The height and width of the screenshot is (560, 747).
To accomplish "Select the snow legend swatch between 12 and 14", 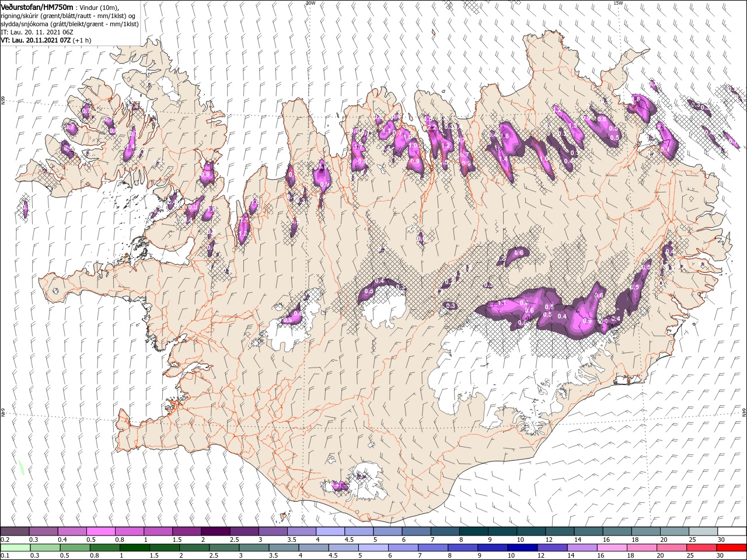I will click(559, 531).
